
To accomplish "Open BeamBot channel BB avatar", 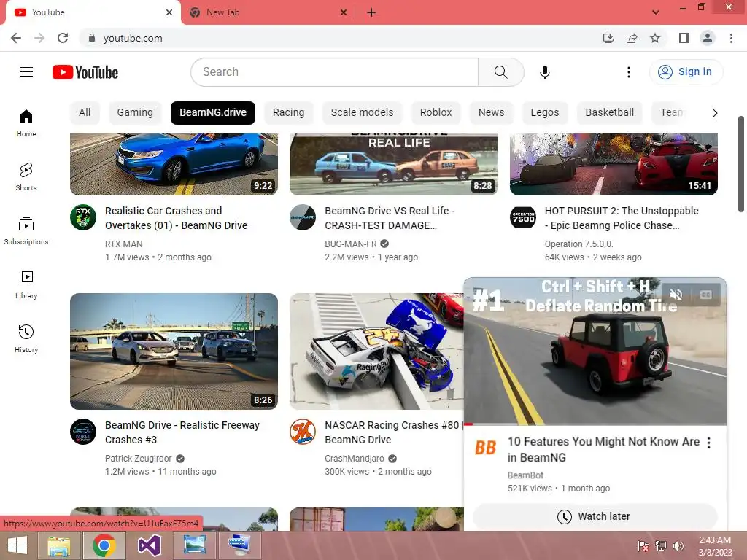I will (x=485, y=447).
